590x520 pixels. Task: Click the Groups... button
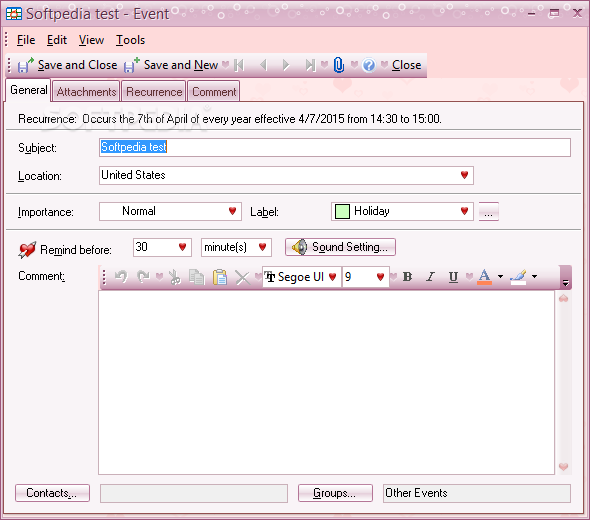coord(335,493)
